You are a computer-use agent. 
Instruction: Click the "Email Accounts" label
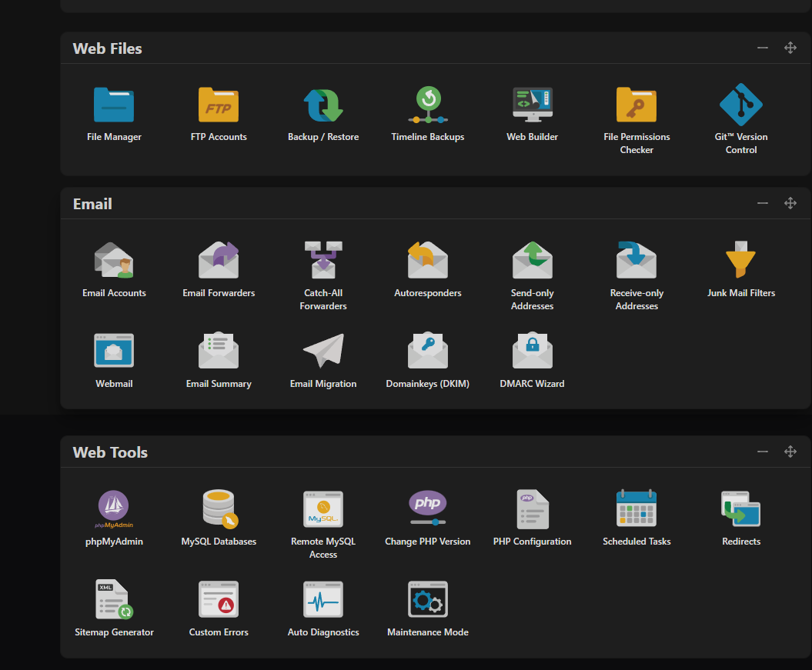tap(114, 293)
